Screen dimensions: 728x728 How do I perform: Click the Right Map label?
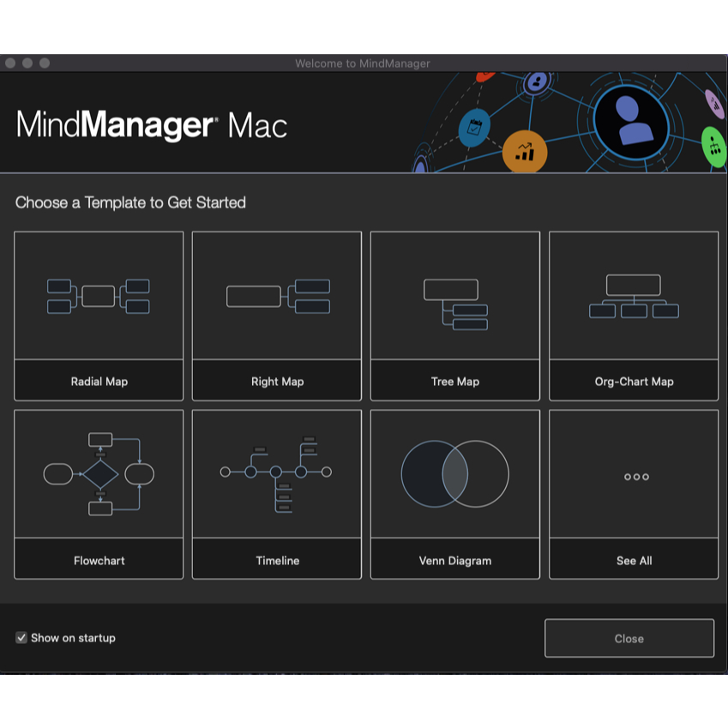pos(277,382)
